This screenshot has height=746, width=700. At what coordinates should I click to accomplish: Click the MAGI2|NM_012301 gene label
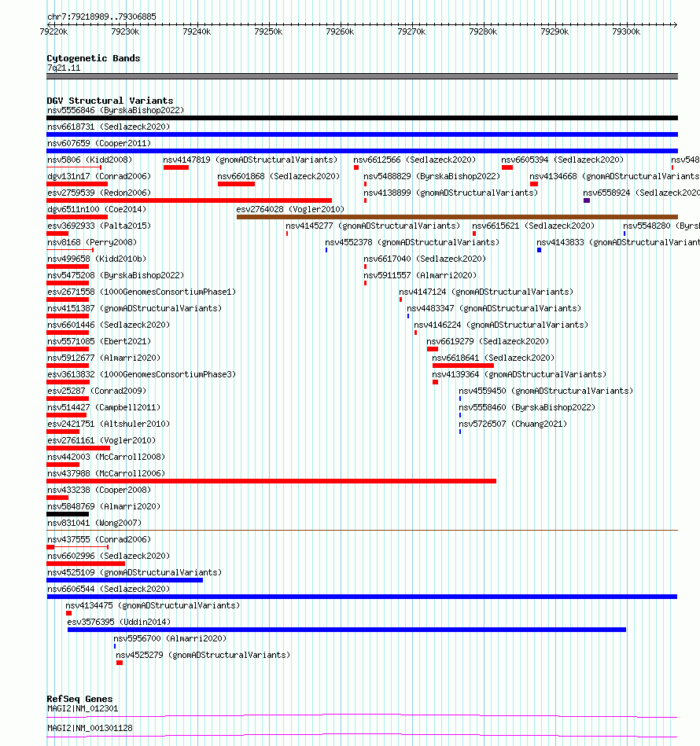[83, 708]
